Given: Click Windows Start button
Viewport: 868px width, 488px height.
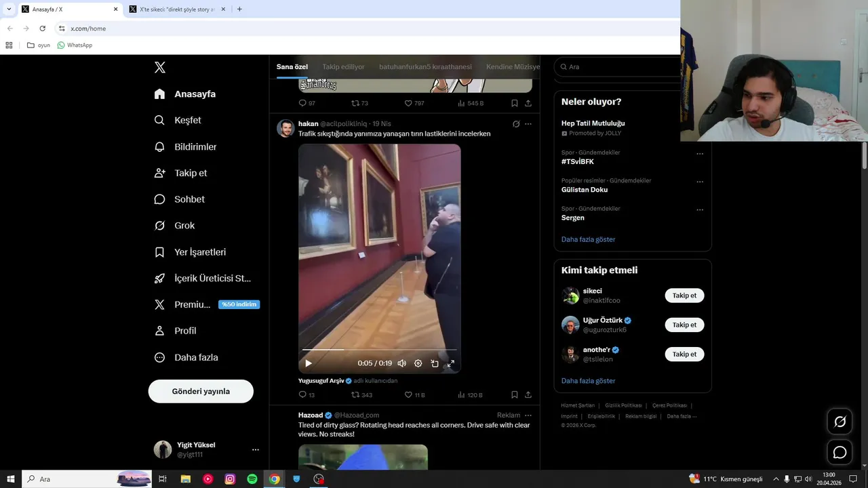Looking at the screenshot, I should coord(10,479).
